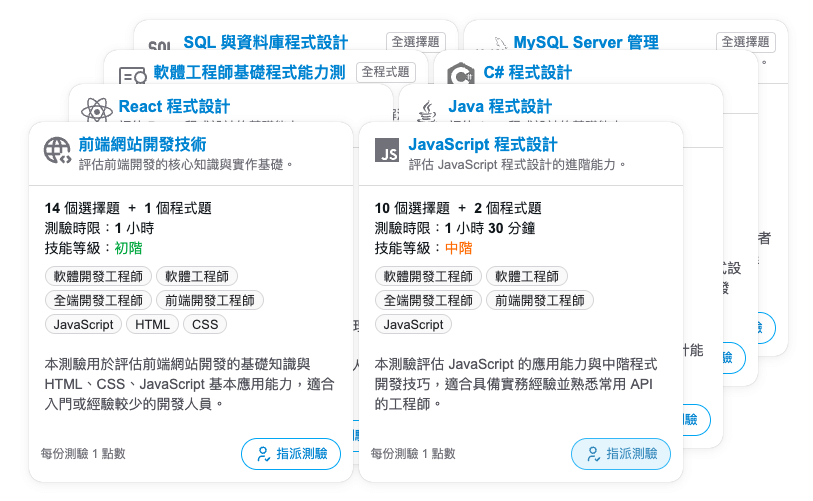Screen dimensions: 813x501
Task: Click the MySQL dolphin icon
Action: point(499,44)
